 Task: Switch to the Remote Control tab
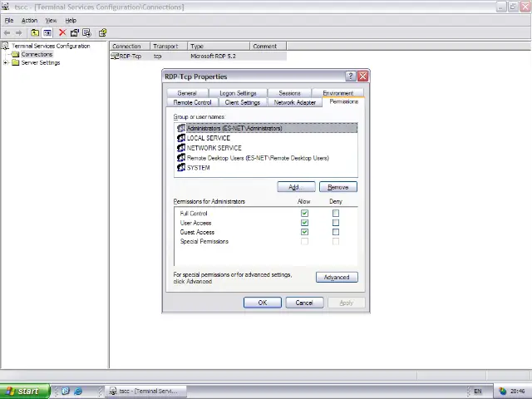coord(192,102)
